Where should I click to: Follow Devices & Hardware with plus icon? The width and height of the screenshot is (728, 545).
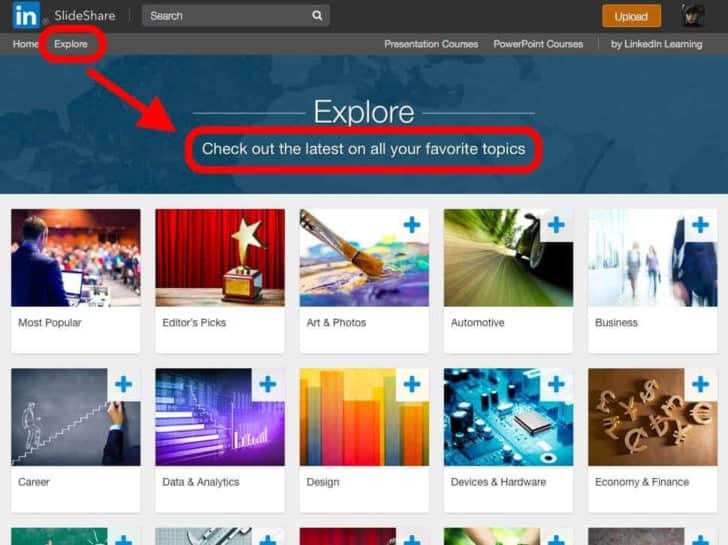pos(556,384)
